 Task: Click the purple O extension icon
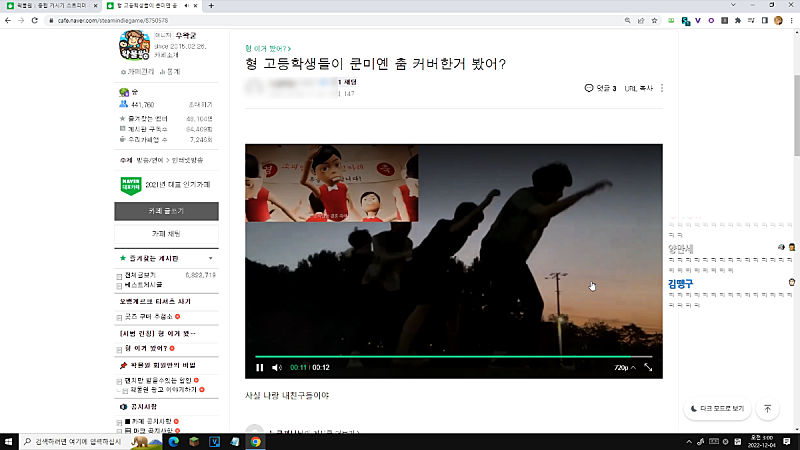pyautogui.click(x=711, y=20)
